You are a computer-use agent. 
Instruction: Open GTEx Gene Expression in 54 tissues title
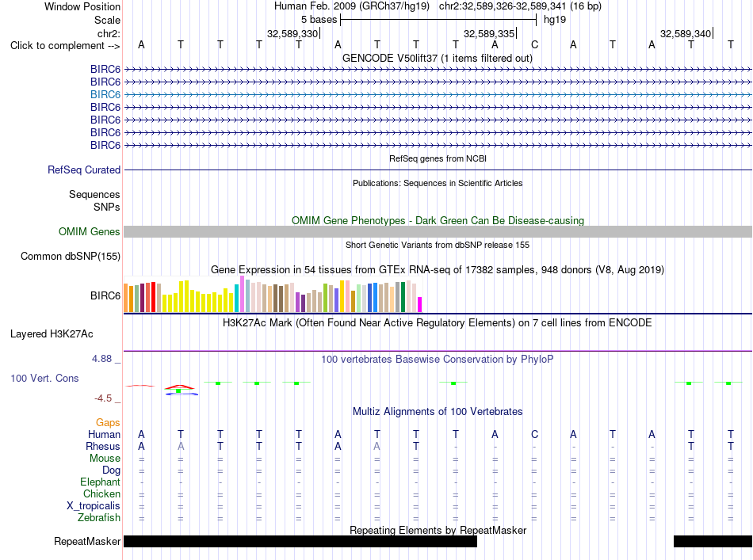click(438, 269)
